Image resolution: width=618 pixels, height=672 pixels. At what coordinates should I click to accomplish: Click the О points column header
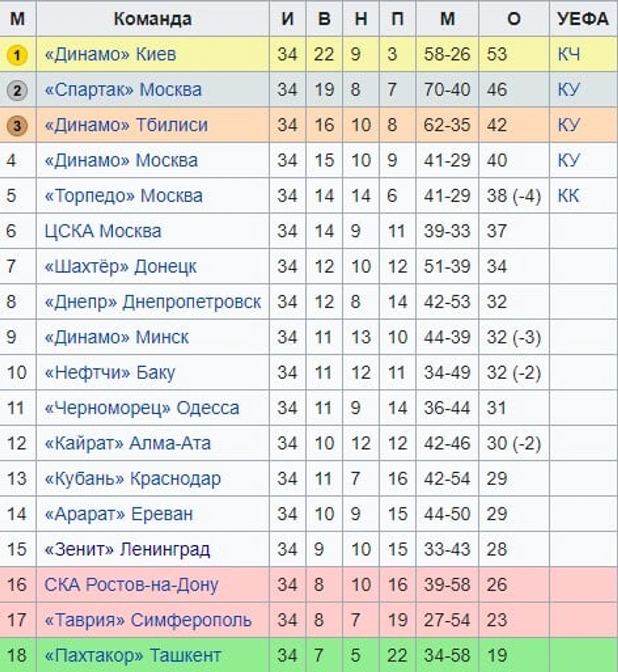click(513, 19)
